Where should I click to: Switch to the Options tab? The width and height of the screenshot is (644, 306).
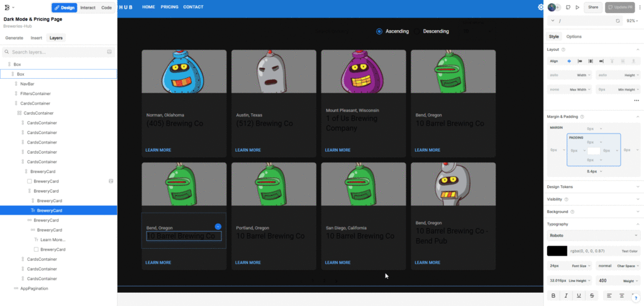574,37
